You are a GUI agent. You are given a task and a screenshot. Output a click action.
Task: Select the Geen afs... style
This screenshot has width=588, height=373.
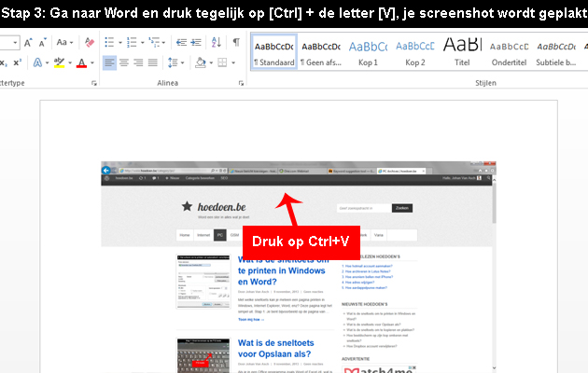pyautogui.click(x=321, y=51)
